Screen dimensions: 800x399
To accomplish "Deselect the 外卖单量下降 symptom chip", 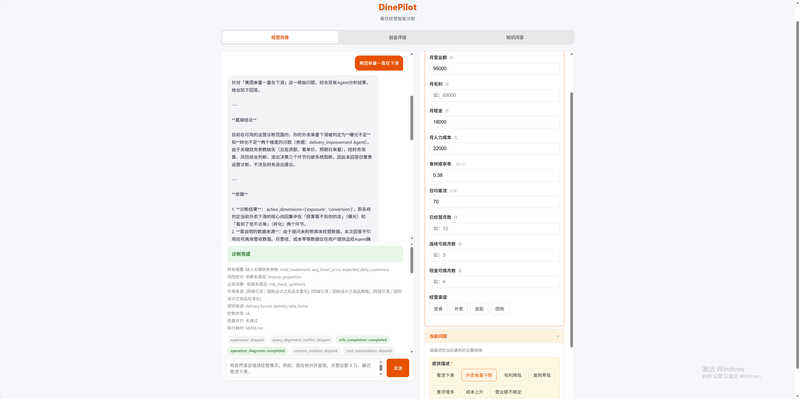I will [479, 375].
